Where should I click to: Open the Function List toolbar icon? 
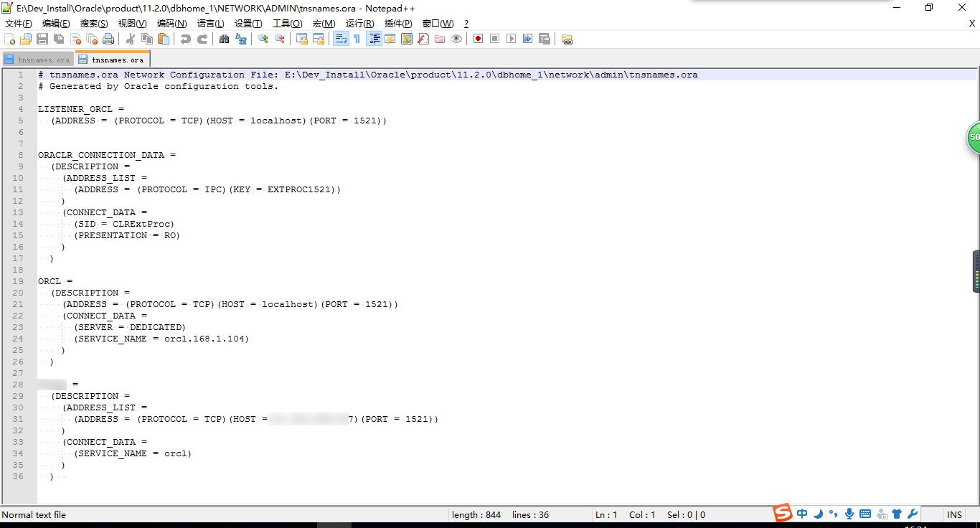(x=423, y=39)
